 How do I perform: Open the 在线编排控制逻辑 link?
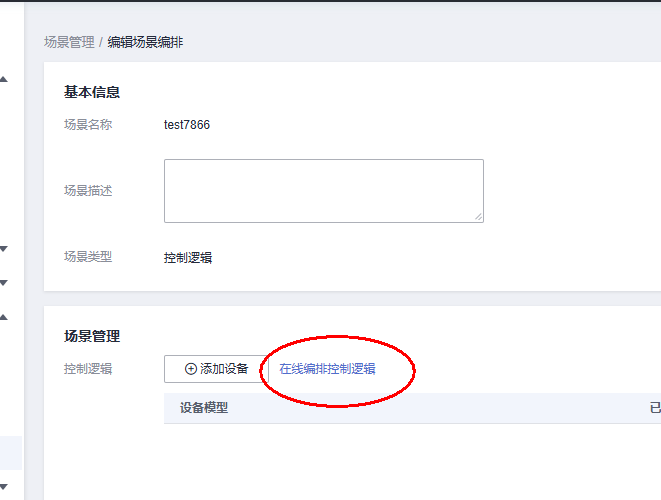coord(327,369)
